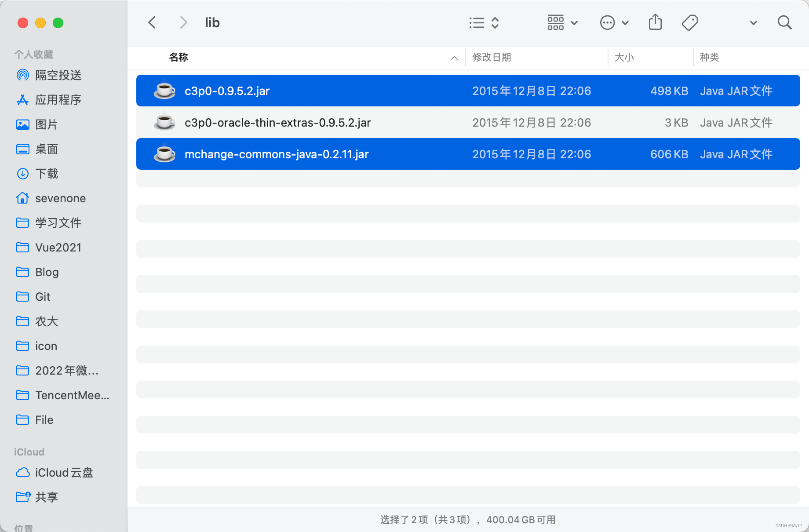The width and height of the screenshot is (809, 532).
Task: Open iCloud云盘 in sidebar
Action: click(x=64, y=473)
